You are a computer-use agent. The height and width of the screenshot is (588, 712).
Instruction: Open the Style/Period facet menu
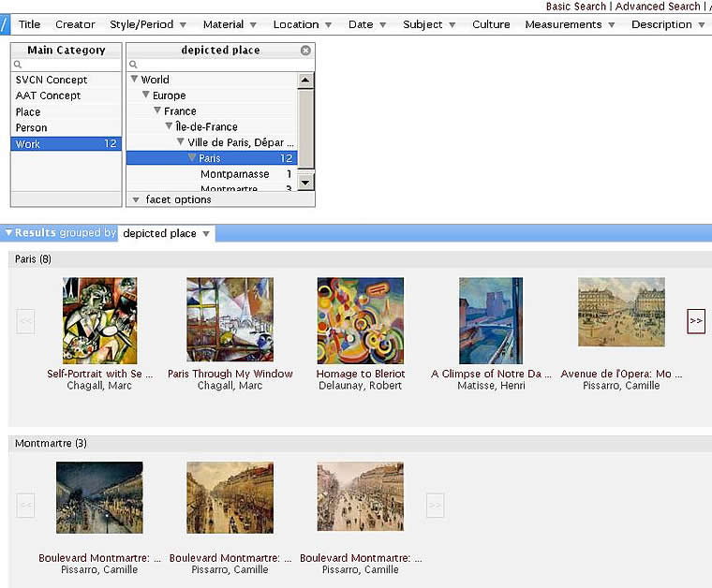point(148,24)
